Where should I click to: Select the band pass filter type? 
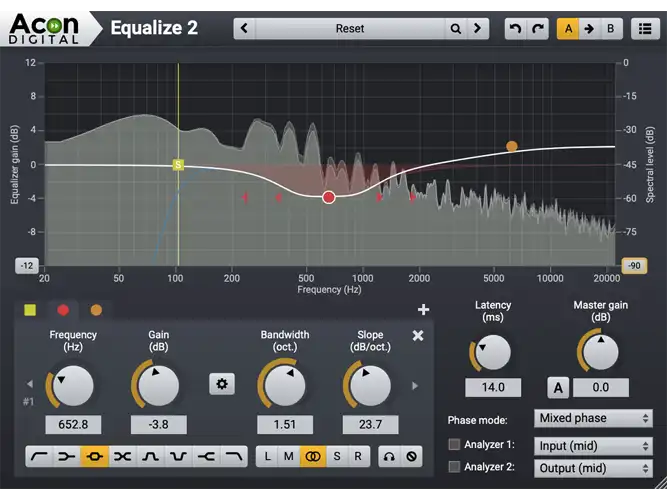[150, 457]
